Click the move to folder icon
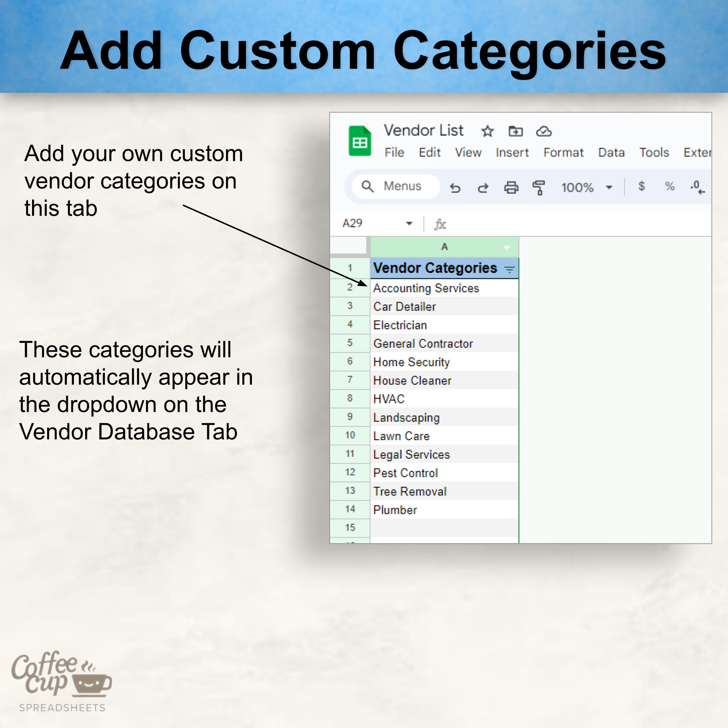 point(515,131)
